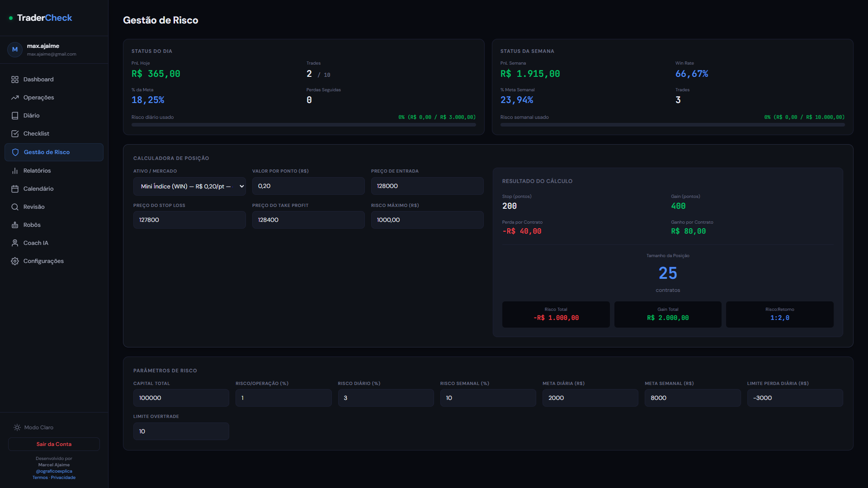Image resolution: width=868 pixels, height=488 pixels.
Task: Open the Diário section
Action: (x=32, y=115)
